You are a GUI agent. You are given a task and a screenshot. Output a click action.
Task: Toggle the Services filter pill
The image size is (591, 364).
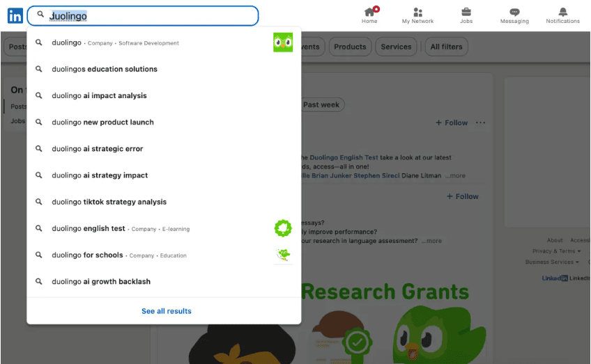click(x=396, y=47)
